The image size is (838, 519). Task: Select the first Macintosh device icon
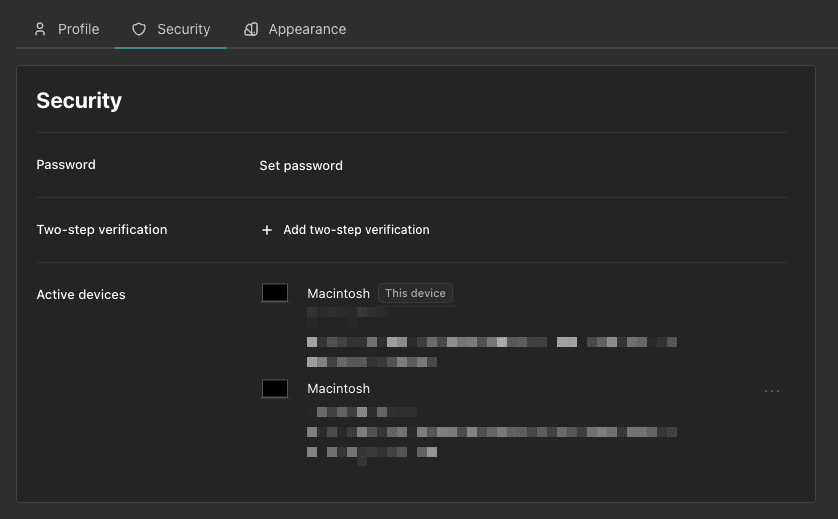pos(275,293)
